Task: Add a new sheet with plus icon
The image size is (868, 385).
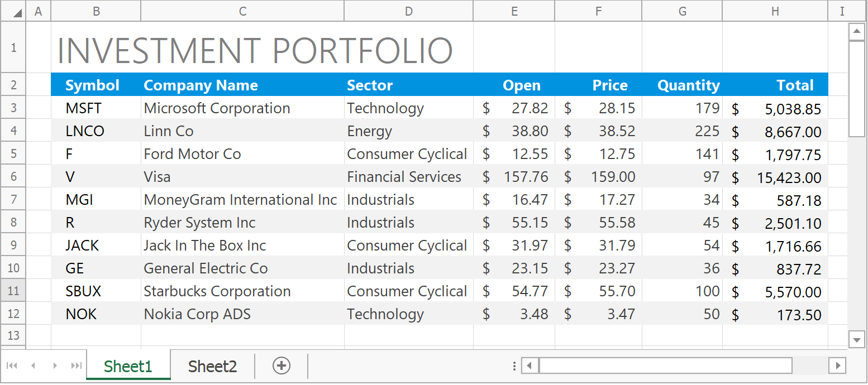Action: coord(282,366)
